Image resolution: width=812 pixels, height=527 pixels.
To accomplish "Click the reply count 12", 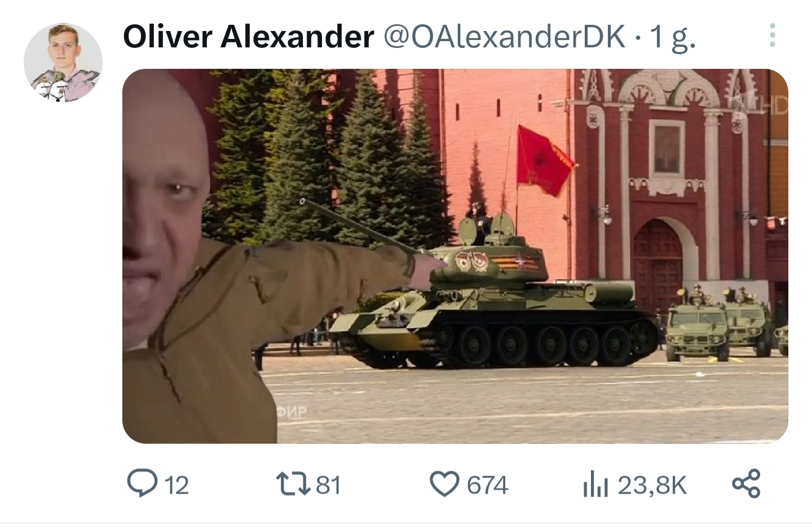I will pyautogui.click(x=176, y=485).
